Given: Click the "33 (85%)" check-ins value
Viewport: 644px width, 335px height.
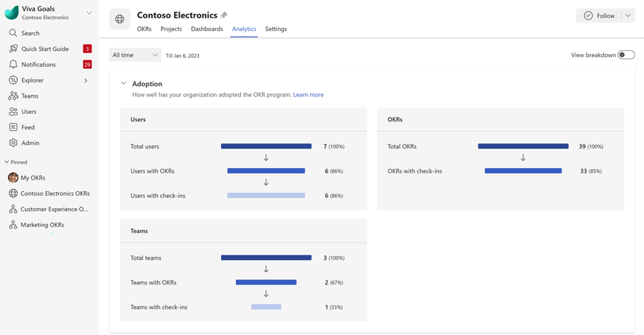Looking at the screenshot, I should 591,171.
